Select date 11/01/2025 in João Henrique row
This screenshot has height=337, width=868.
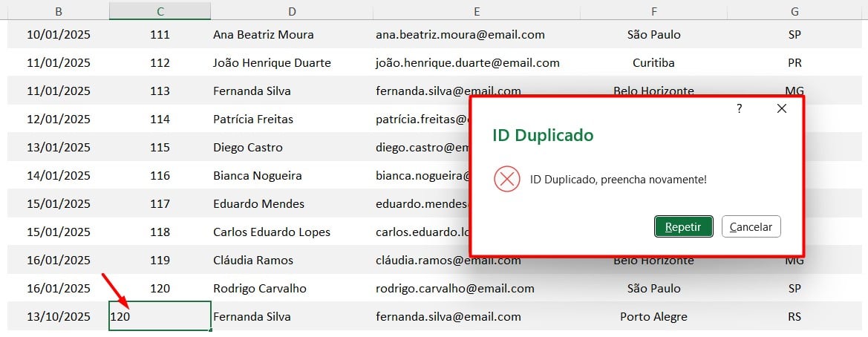point(59,62)
